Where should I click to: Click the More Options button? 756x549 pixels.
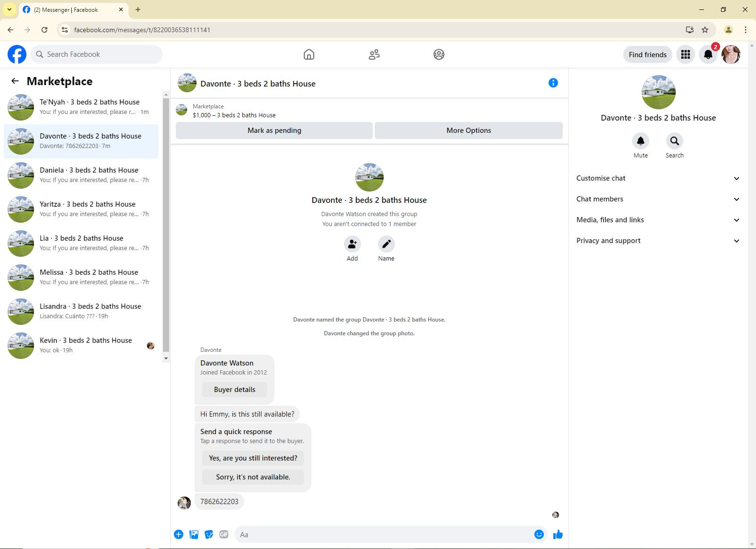[x=469, y=131]
